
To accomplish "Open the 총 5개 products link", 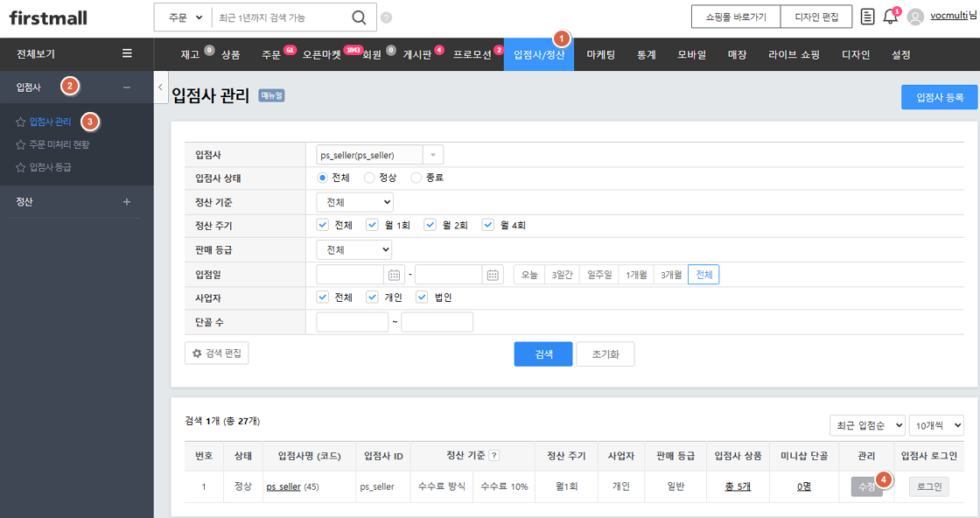I will pyautogui.click(x=738, y=486).
